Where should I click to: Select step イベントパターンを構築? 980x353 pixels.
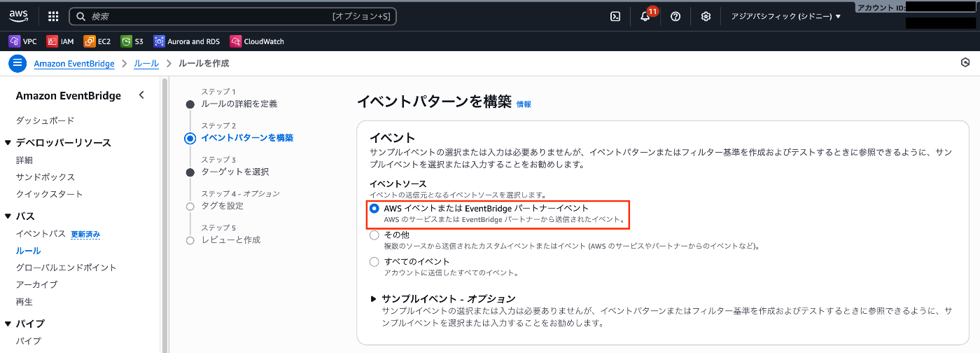point(247,138)
